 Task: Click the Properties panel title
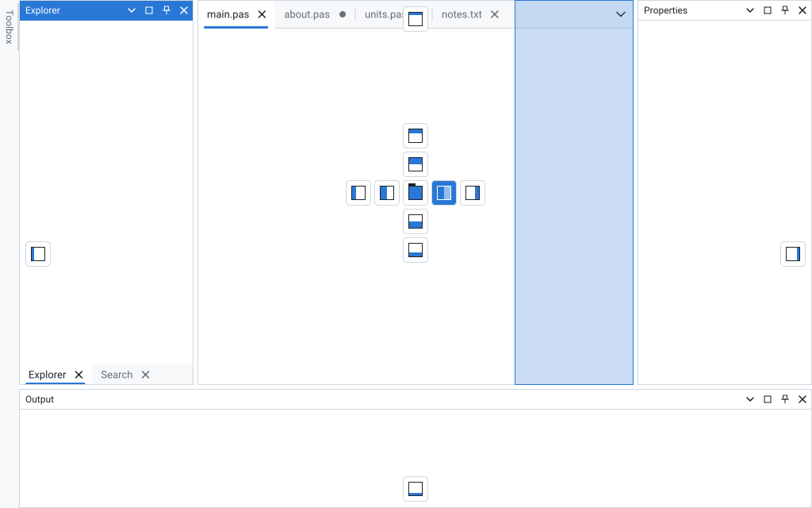[665, 10]
